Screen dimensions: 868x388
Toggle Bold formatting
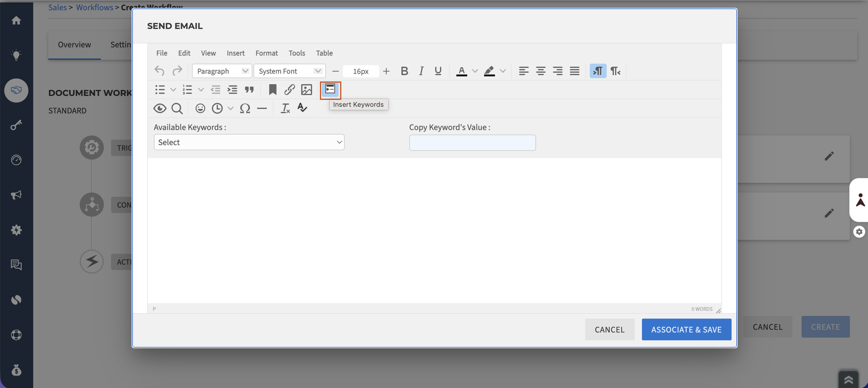coord(404,71)
